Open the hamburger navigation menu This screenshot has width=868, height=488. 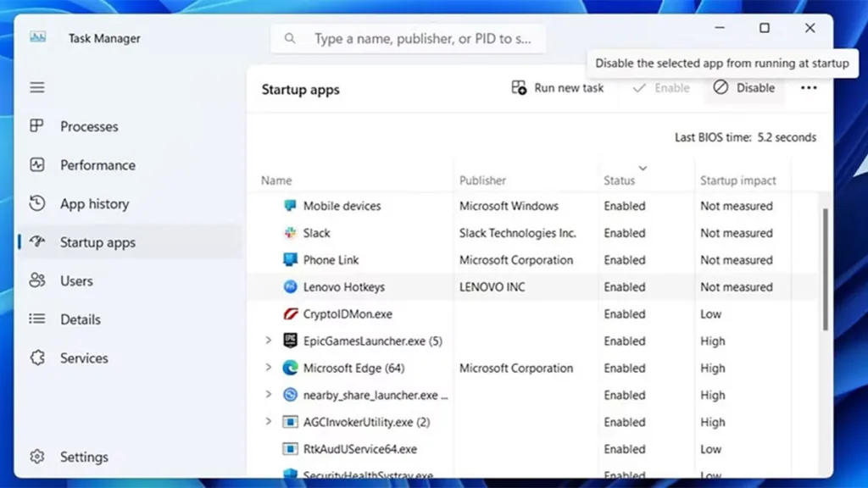tap(37, 87)
